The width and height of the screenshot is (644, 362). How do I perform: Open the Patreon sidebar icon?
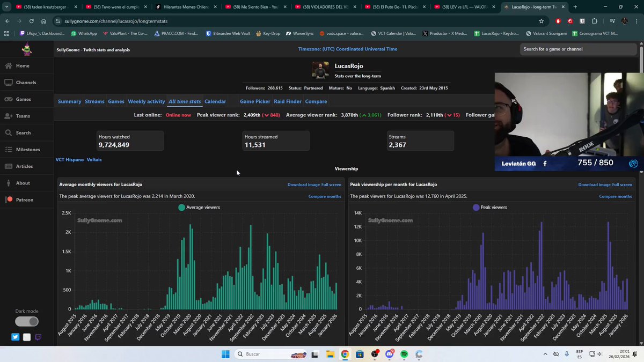(9, 200)
